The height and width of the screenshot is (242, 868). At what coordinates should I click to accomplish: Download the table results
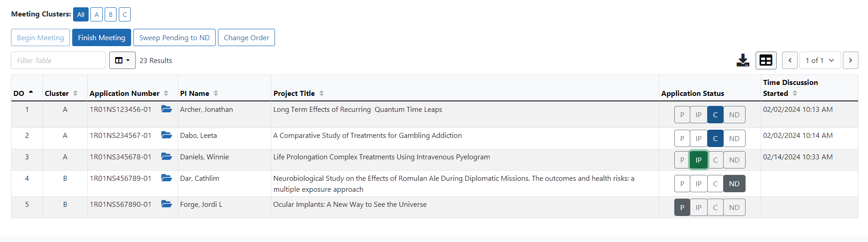pos(743,60)
